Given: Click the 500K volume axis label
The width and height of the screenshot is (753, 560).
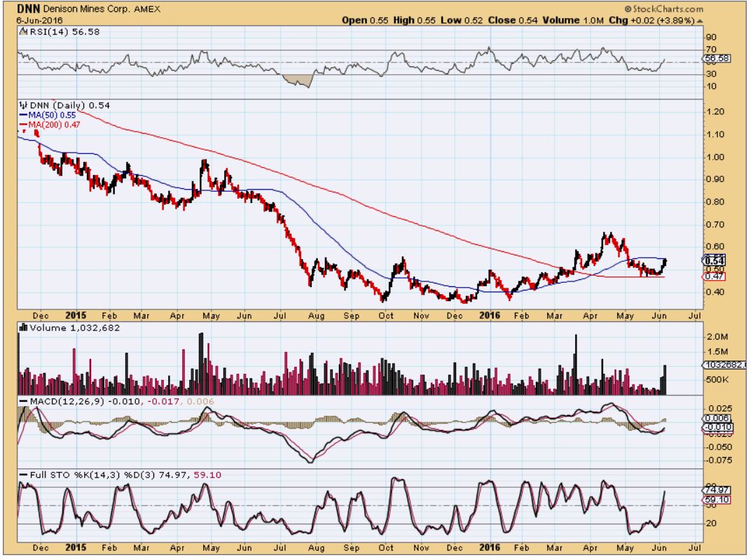Looking at the screenshot, I should point(717,379).
